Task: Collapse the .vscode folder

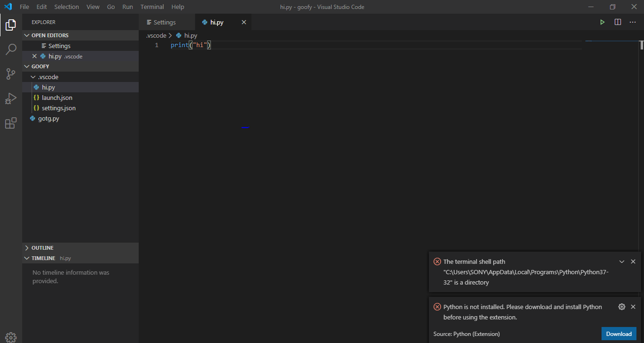Action: (x=80, y=77)
